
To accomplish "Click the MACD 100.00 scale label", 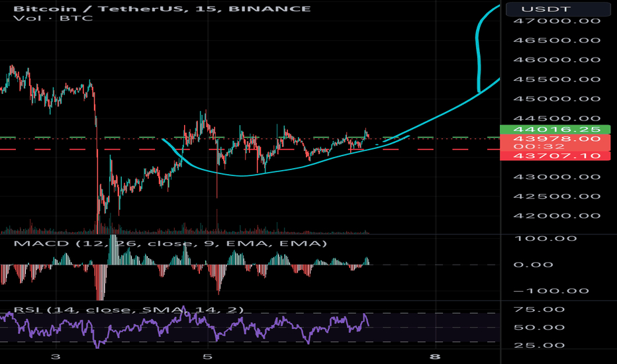I will (545, 238).
